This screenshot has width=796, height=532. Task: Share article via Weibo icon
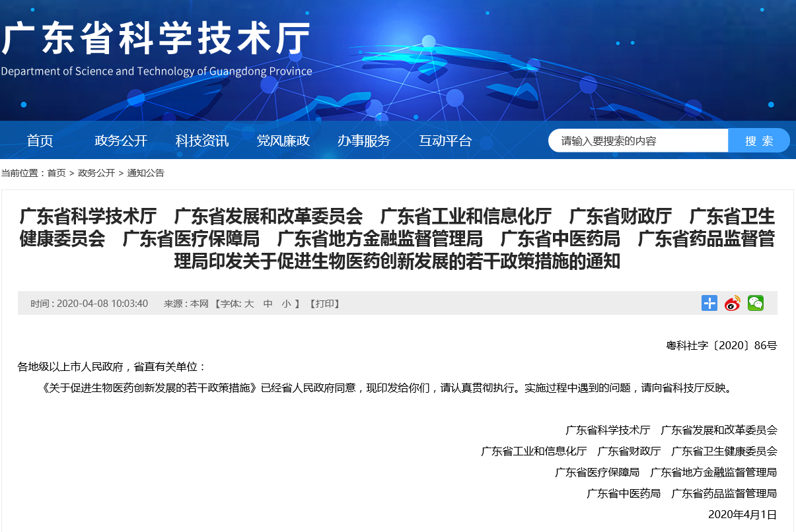732,303
